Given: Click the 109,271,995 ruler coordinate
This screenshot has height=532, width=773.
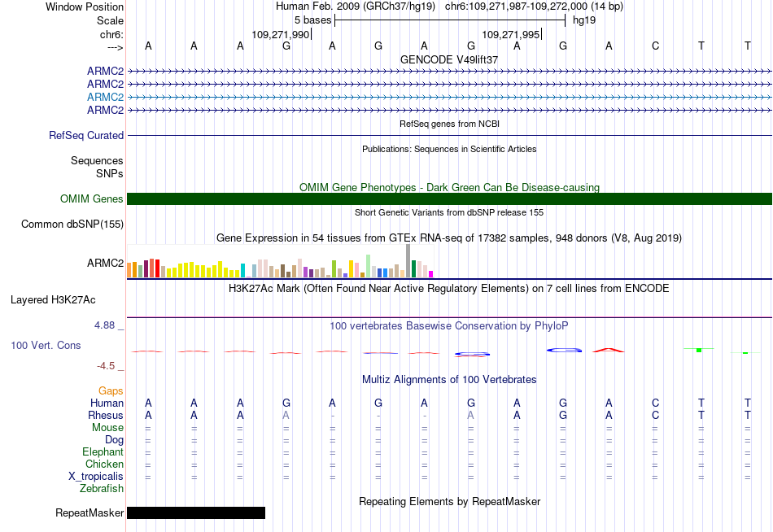Looking at the screenshot, I should tap(511, 34).
